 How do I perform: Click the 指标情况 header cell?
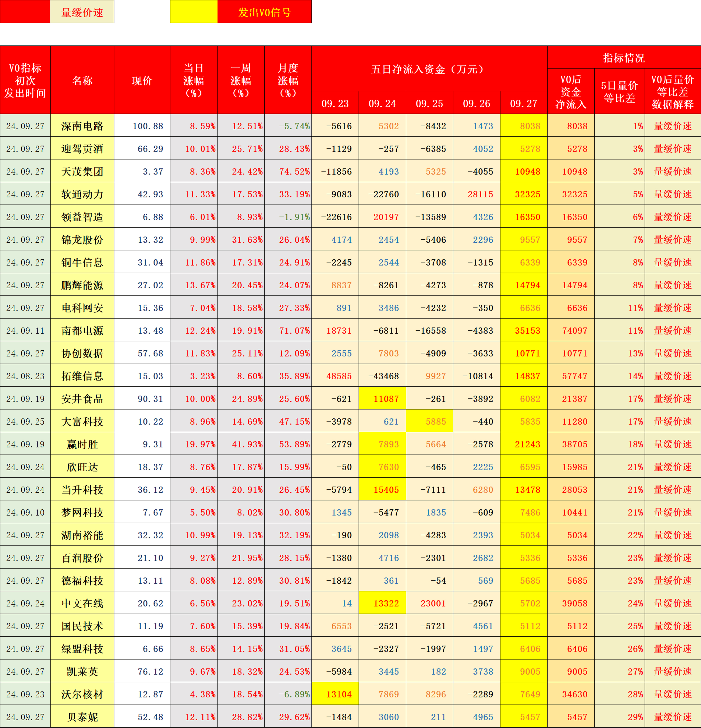tap(624, 57)
